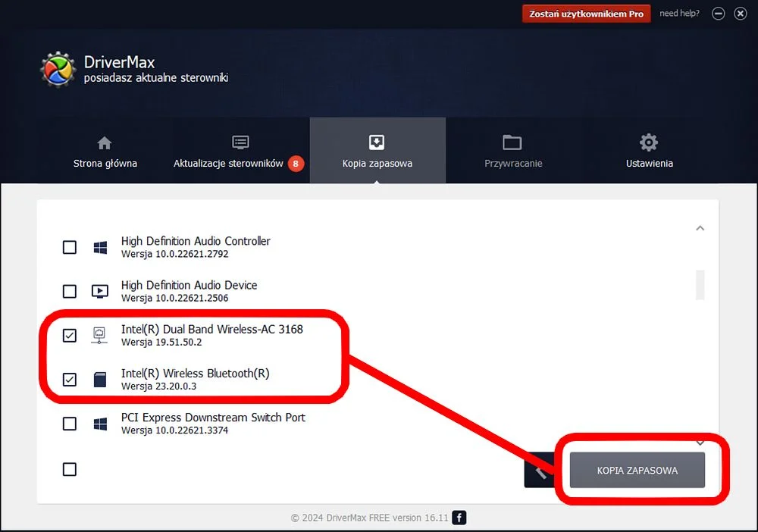Click the Windows icon for PCI Express Downstream Switch Port
The width and height of the screenshot is (758, 532).
click(x=100, y=424)
